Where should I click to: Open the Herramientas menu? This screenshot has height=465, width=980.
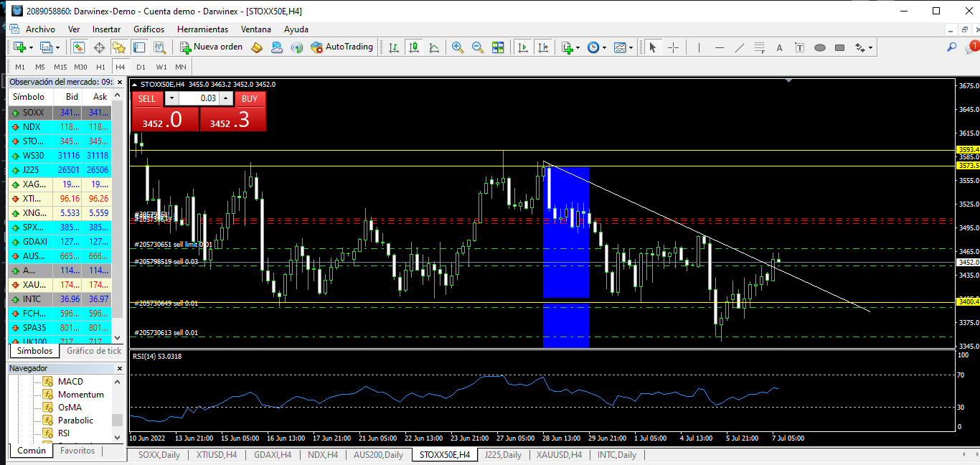202,29
